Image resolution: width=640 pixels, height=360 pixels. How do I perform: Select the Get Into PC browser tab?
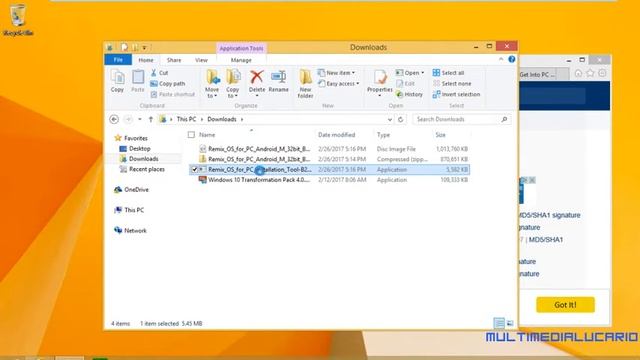(543, 74)
